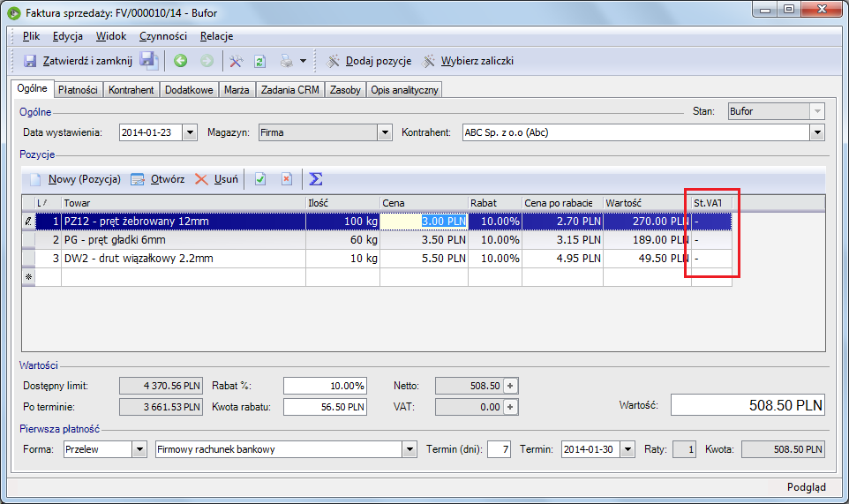849x504 pixels.
Task: Click the new row asterisk marker
Action: pos(29,276)
